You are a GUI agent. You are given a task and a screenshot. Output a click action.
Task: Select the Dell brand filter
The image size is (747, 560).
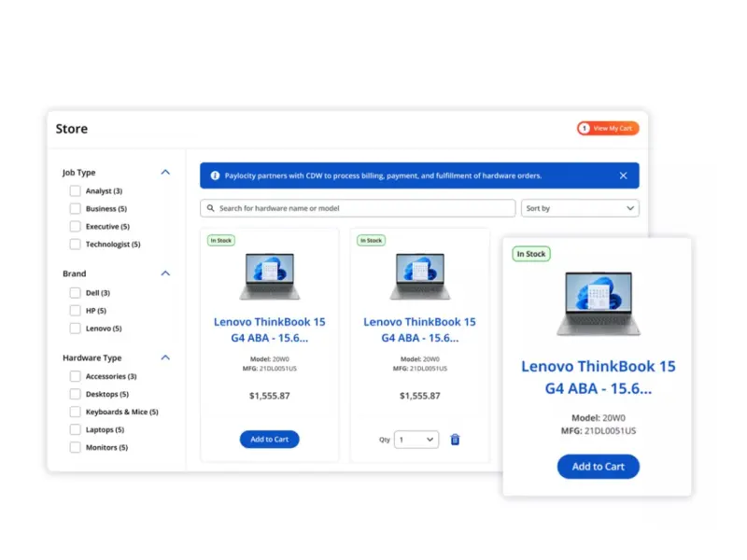pos(76,293)
